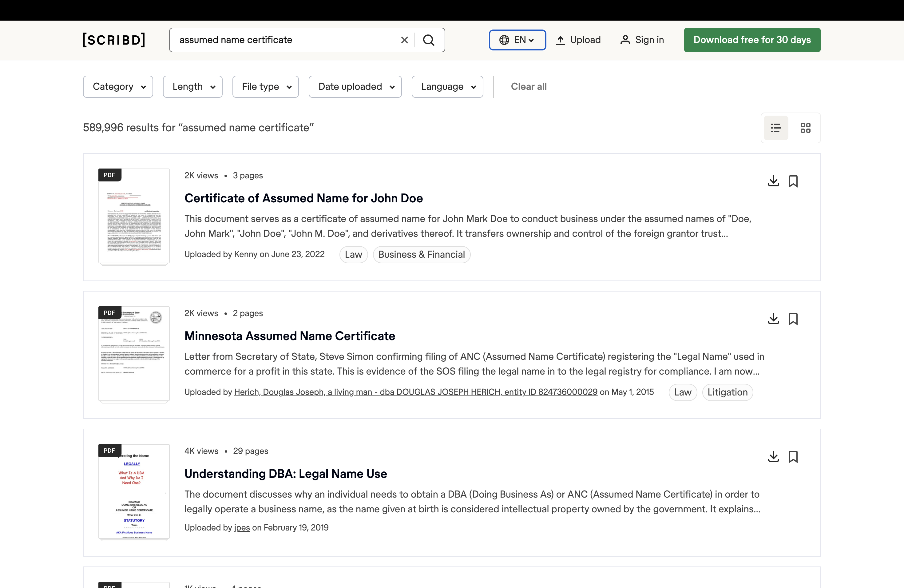Download Certificate of Assumed Name for John Doe
This screenshot has height=588, width=904.
coord(773,181)
